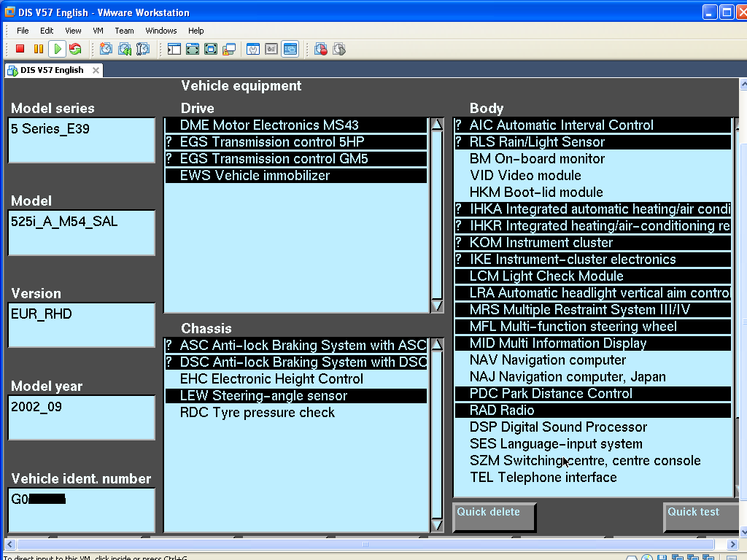Click the Drive list scroll down arrow
Image resolution: width=747 pixels, height=560 pixels.
coord(437,306)
